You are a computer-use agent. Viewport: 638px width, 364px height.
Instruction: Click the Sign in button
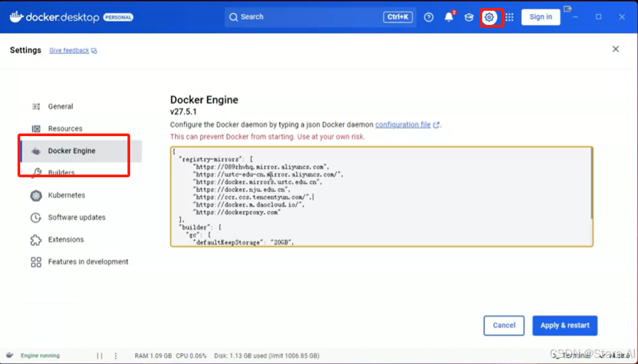tap(541, 17)
